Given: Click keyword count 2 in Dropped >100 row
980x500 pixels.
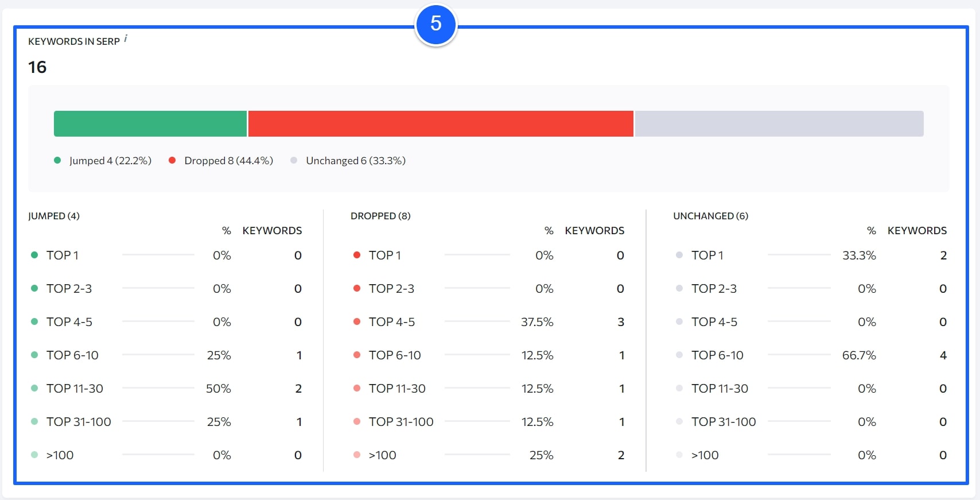Looking at the screenshot, I should tap(621, 455).
